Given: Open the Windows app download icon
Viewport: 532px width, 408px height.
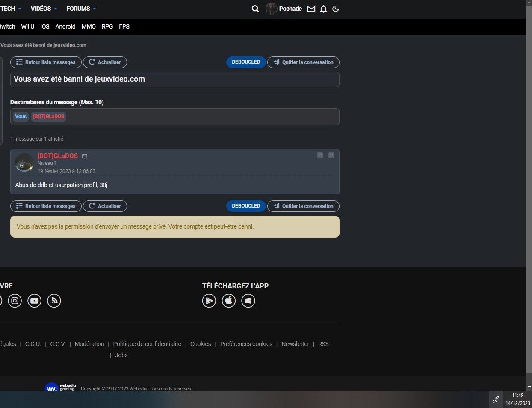Looking at the screenshot, I should (x=248, y=301).
